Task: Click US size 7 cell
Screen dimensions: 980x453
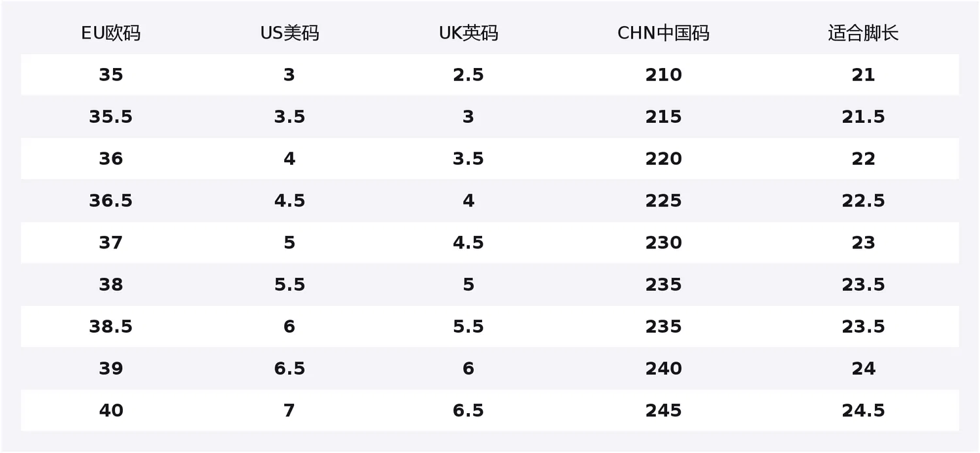Action: click(x=289, y=411)
